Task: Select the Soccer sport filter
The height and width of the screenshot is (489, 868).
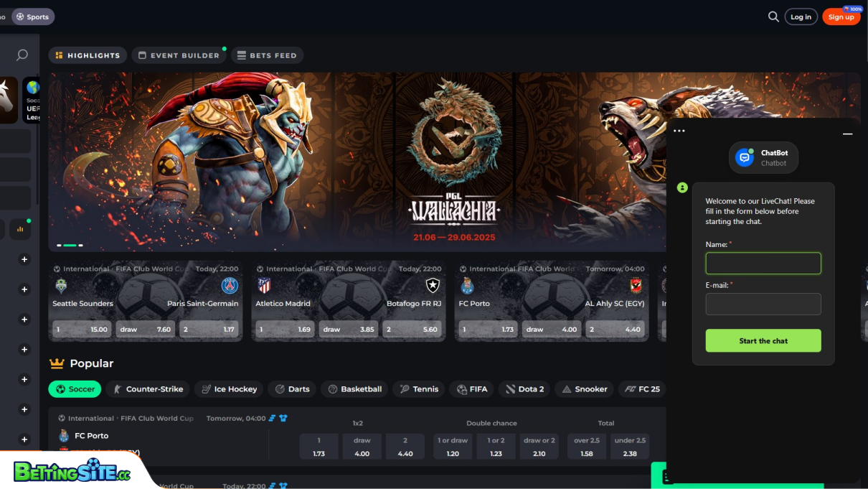Action: click(x=75, y=389)
